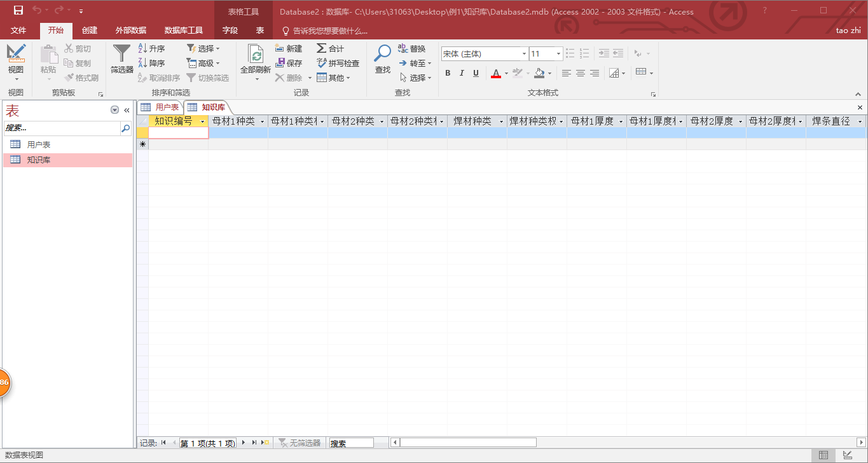This screenshot has height=463, width=868.
Task: Click the navigation pane 搜索 search box
Action: (x=62, y=128)
